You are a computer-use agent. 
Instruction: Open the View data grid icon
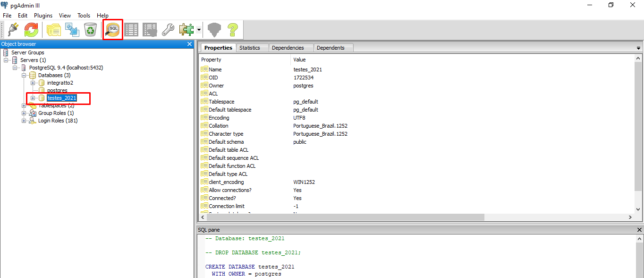(131, 30)
